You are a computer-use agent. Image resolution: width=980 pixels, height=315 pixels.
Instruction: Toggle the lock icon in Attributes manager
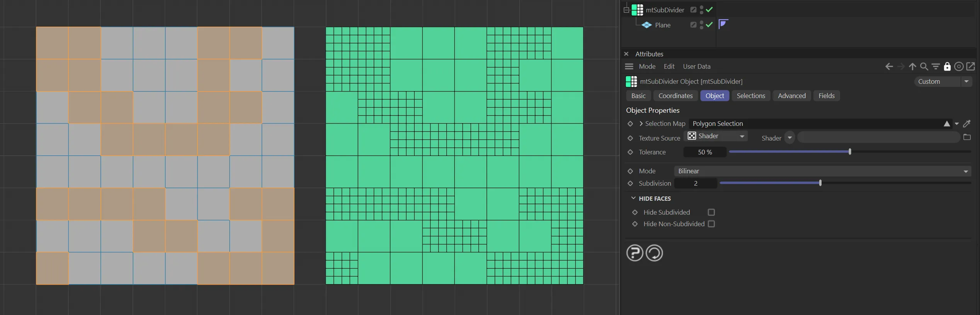[x=947, y=66]
